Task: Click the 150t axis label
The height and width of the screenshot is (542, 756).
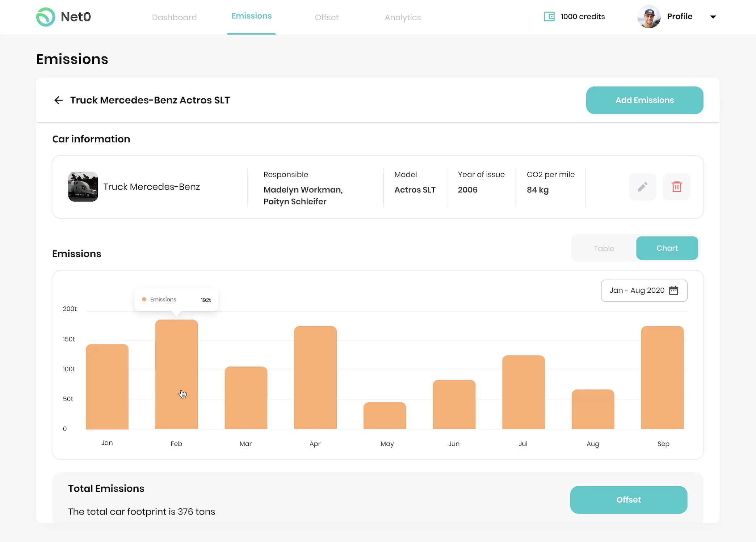Action: click(x=69, y=339)
